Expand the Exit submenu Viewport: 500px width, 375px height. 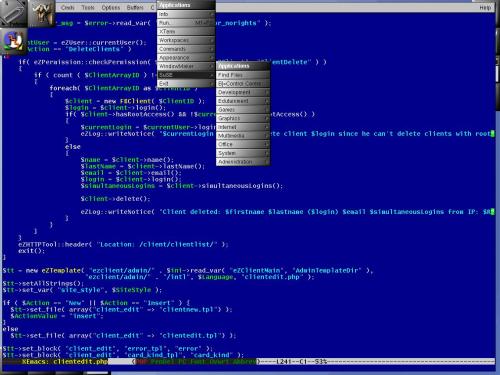pyautogui.click(x=186, y=83)
